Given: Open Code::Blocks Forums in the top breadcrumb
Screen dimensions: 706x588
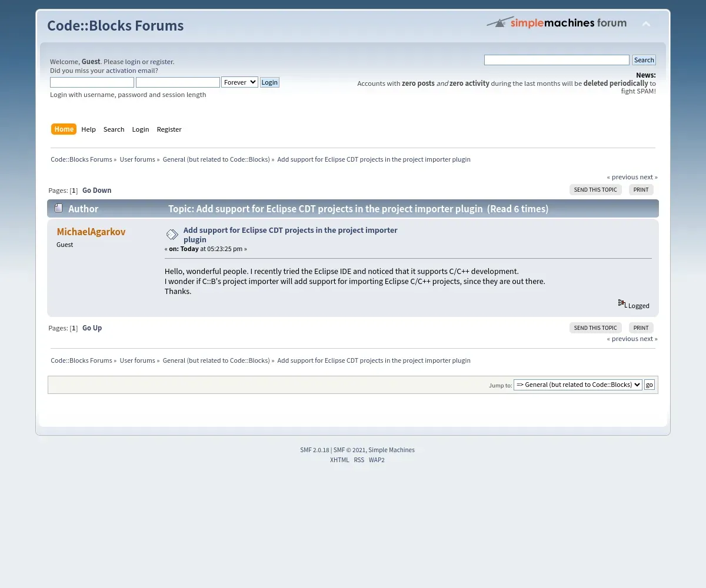Looking at the screenshot, I should tap(81, 159).
